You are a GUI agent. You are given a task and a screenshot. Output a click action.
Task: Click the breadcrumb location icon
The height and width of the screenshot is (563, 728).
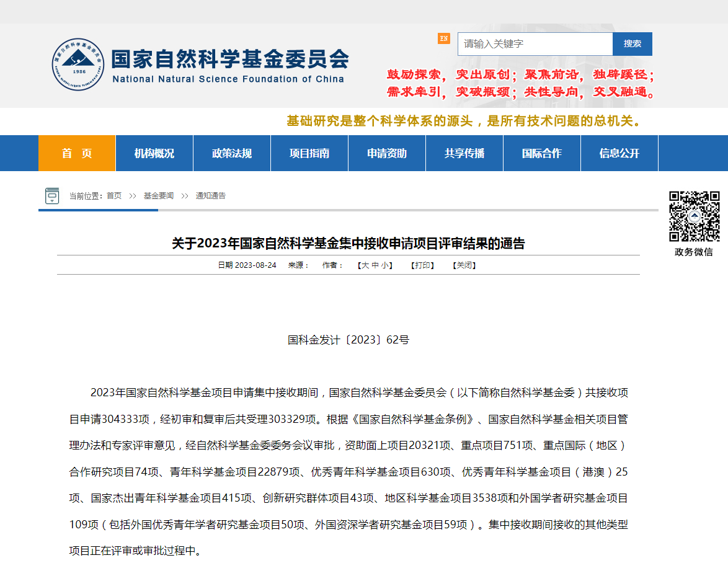(52, 196)
